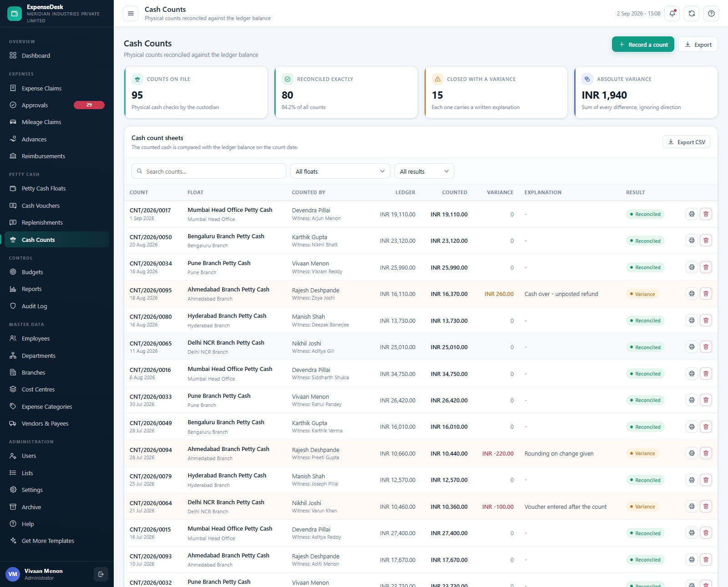Click Export CSV button

click(686, 142)
